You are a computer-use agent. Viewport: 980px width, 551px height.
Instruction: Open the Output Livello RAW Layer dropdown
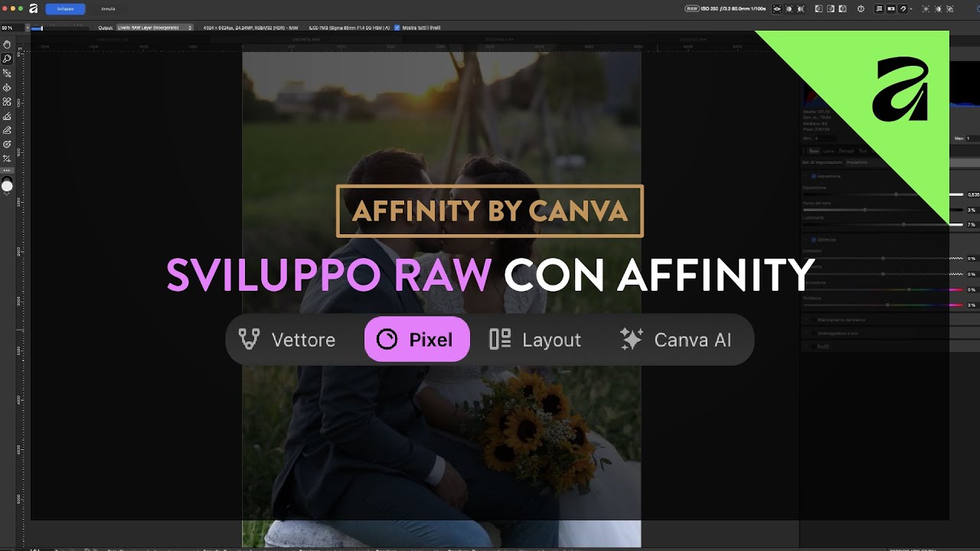[155, 28]
